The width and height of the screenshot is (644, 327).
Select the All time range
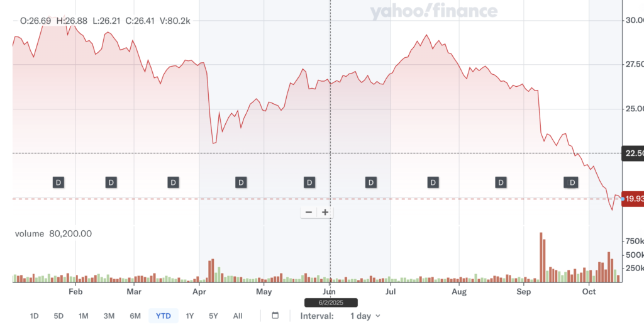(x=237, y=316)
